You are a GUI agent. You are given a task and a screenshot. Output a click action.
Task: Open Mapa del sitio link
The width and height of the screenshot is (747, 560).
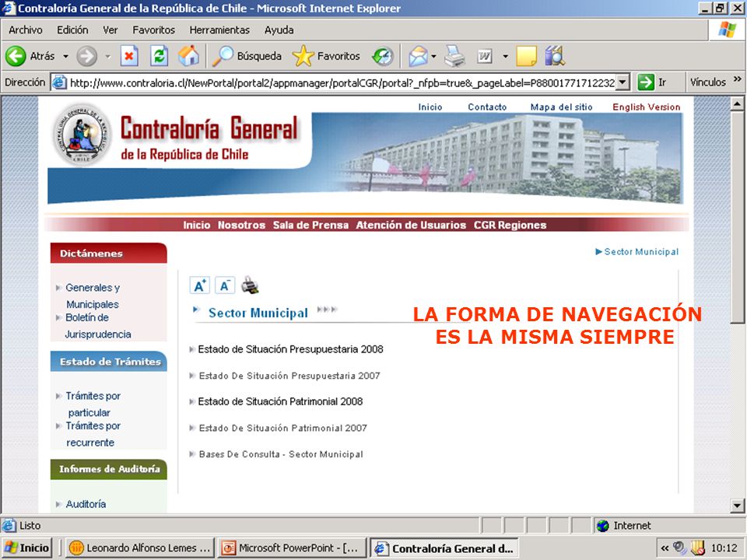(x=561, y=107)
